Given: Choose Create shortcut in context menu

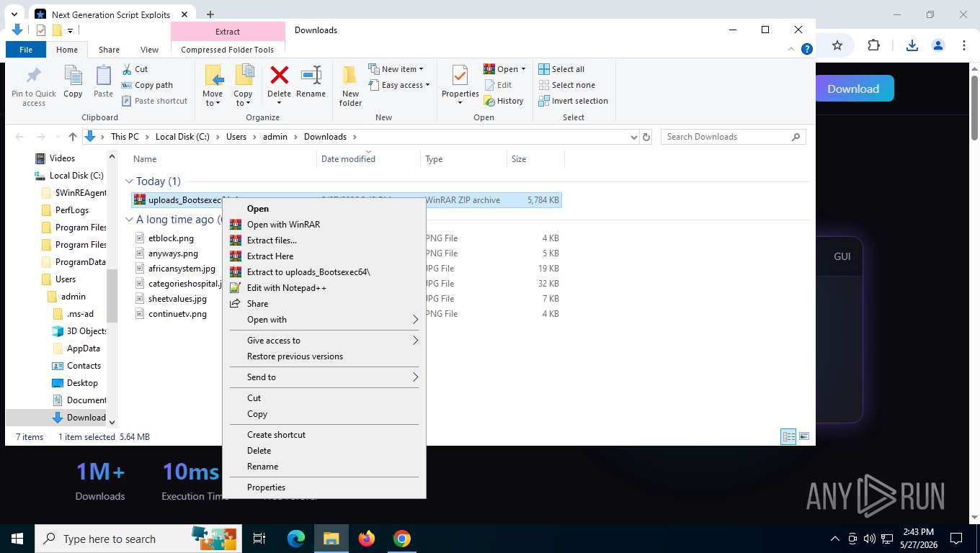Looking at the screenshot, I should [x=324, y=435].
